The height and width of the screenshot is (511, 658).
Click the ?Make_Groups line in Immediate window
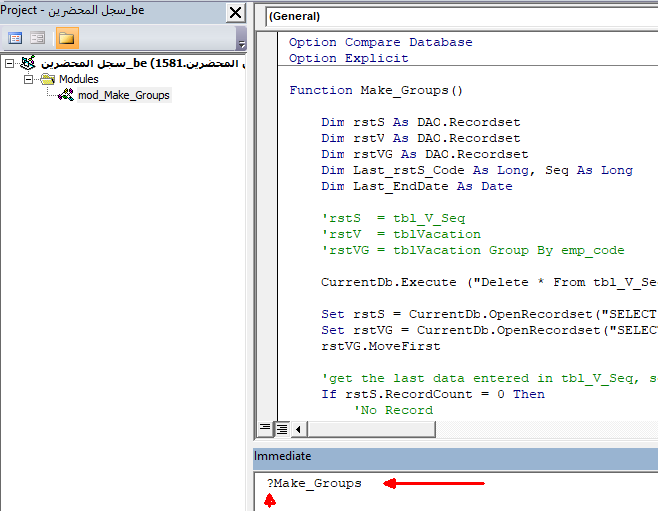(x=314, y=483)
